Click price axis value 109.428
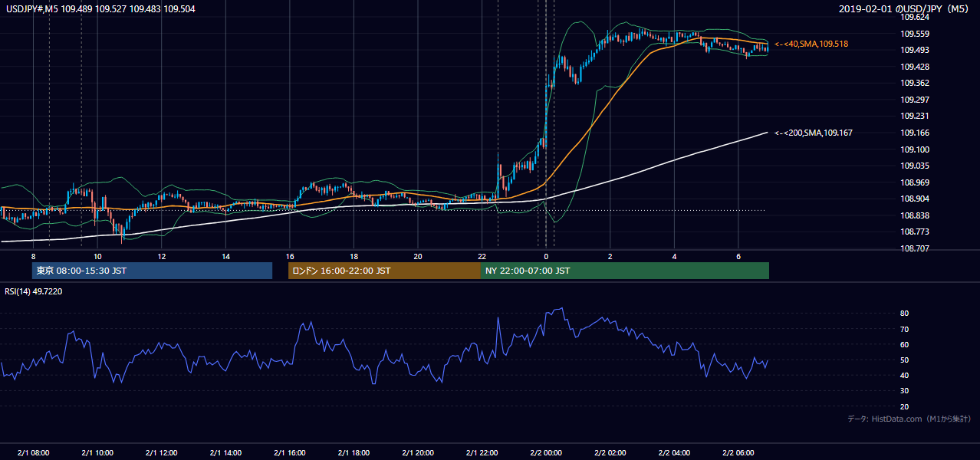The width and height of the screenshot is (980, 460). click(x=916, y=67)
